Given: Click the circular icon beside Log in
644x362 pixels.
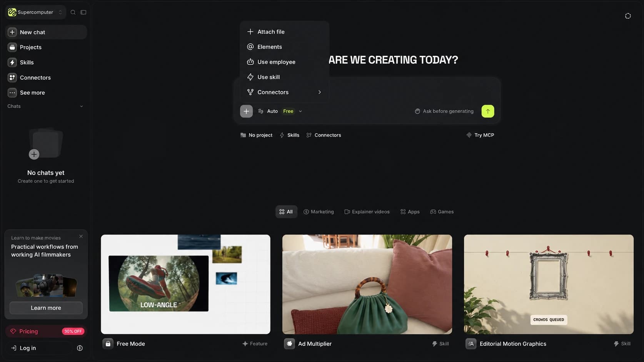Looking at the screenshot, I should click(80, 348).
